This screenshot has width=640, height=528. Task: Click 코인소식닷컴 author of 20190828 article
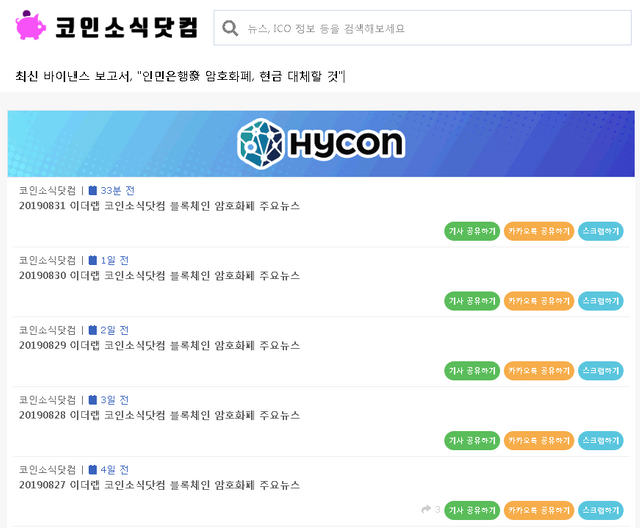pos(47,400)
